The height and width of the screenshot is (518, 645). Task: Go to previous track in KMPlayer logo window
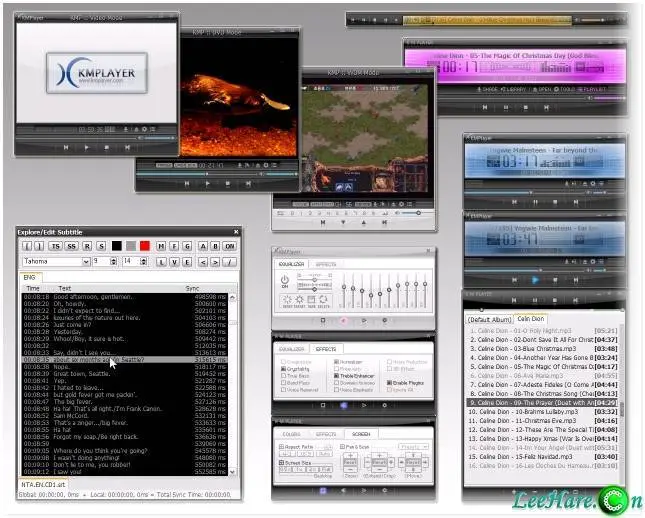(66, 147)
